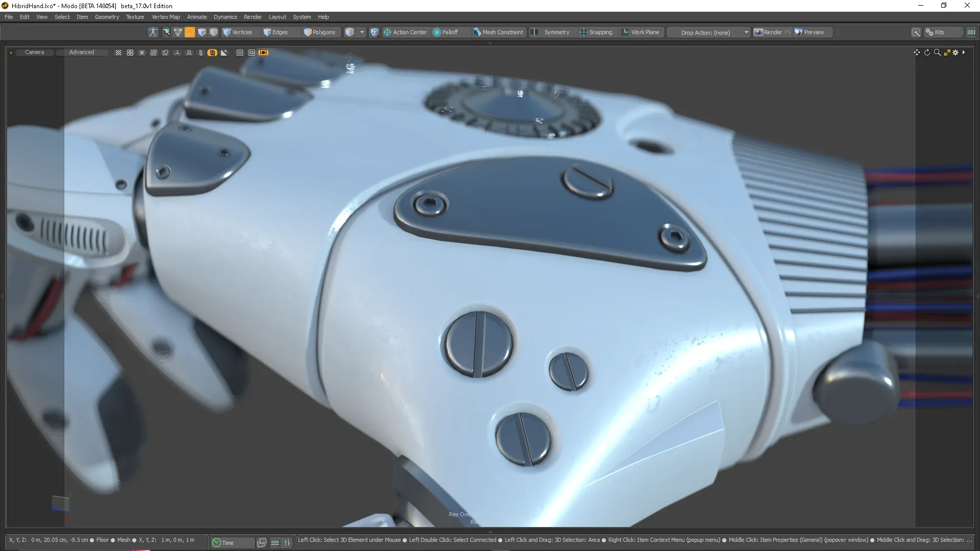980x551 pixels.
Task: Open the Camera viewport type dropdown
Action: (x=34, y=52)
